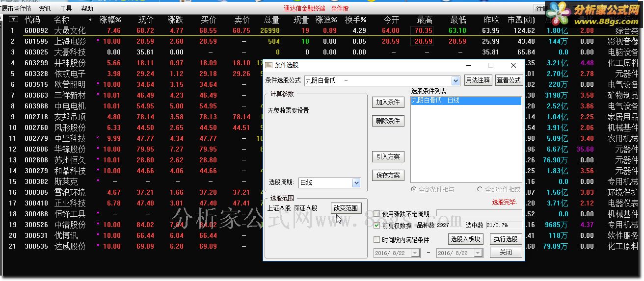Screen dimensions: 644x281
Task: Open the end date 2016/8/29 picker
Action: pos(478,253)
